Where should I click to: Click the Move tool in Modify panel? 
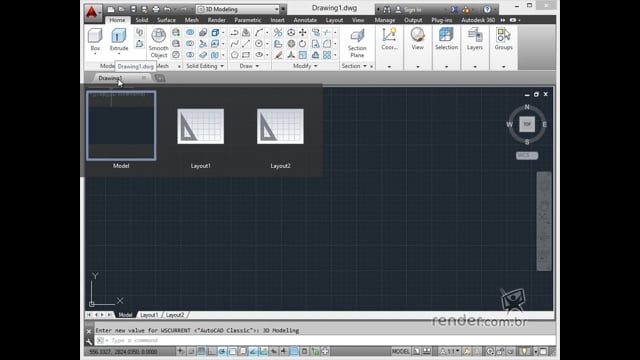pyautogui.click(x=302, y=32)
